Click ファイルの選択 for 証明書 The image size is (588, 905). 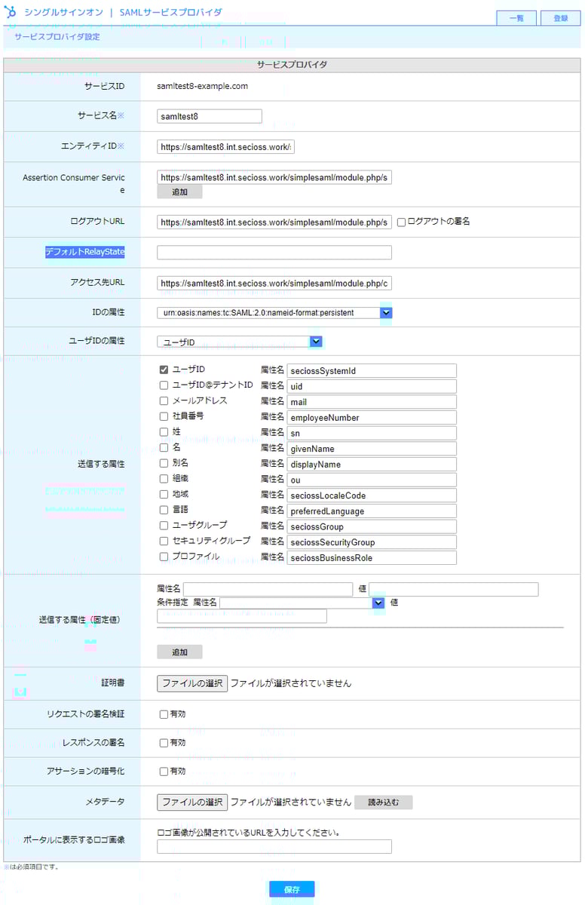(192, 683)
